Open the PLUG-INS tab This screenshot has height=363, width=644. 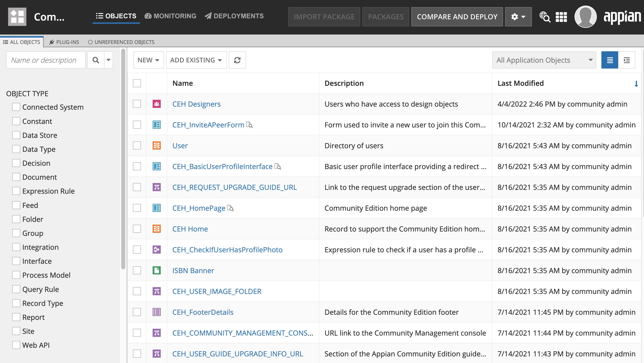pos(64,42)
